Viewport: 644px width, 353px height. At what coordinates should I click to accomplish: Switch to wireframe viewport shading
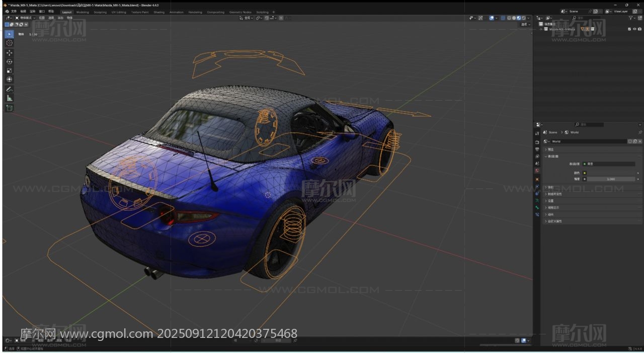coord(509,18)
